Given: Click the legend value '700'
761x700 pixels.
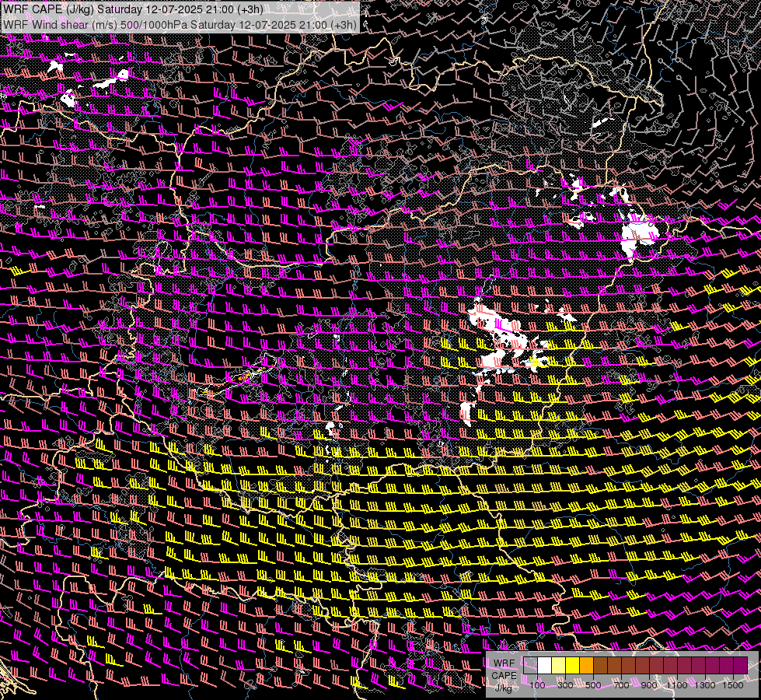Looking at the screenshot, I should point(622,685).
